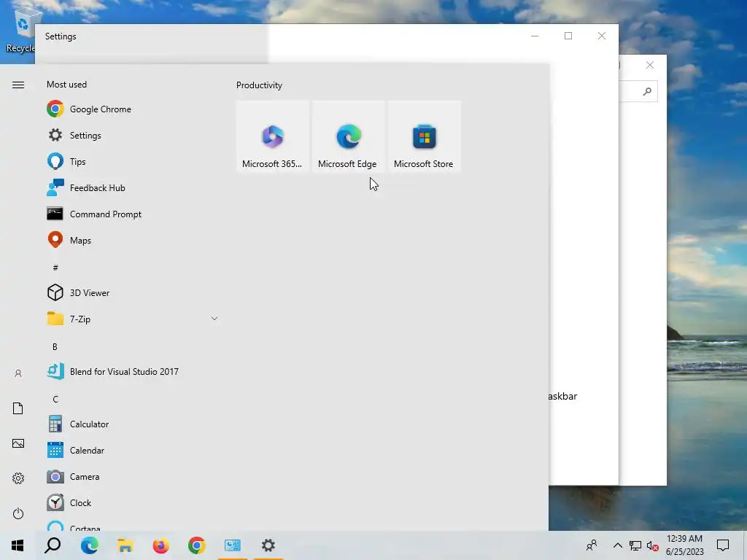Open the user account icon in Start sidebar
The image size is (747, 560).
coord(18,373)
